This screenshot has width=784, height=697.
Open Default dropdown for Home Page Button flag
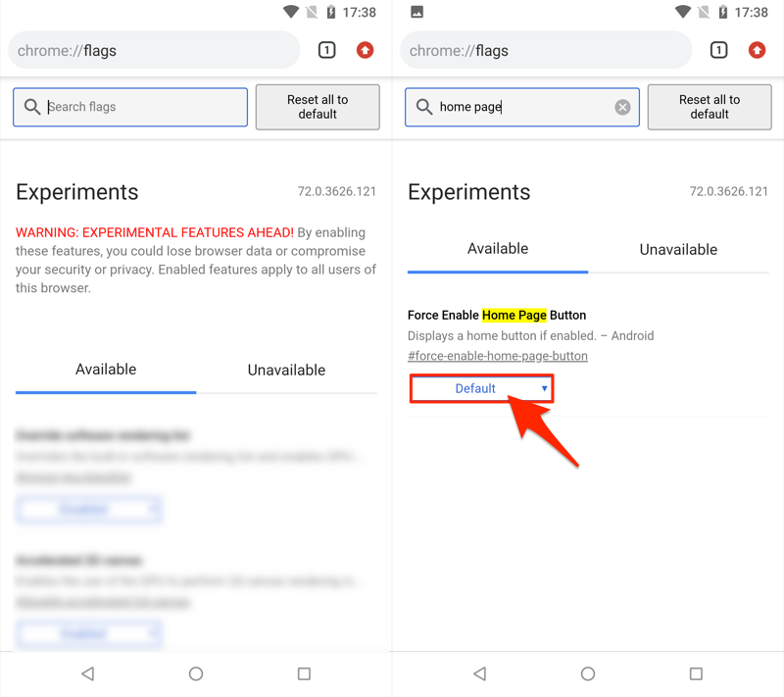click(481, 388)
